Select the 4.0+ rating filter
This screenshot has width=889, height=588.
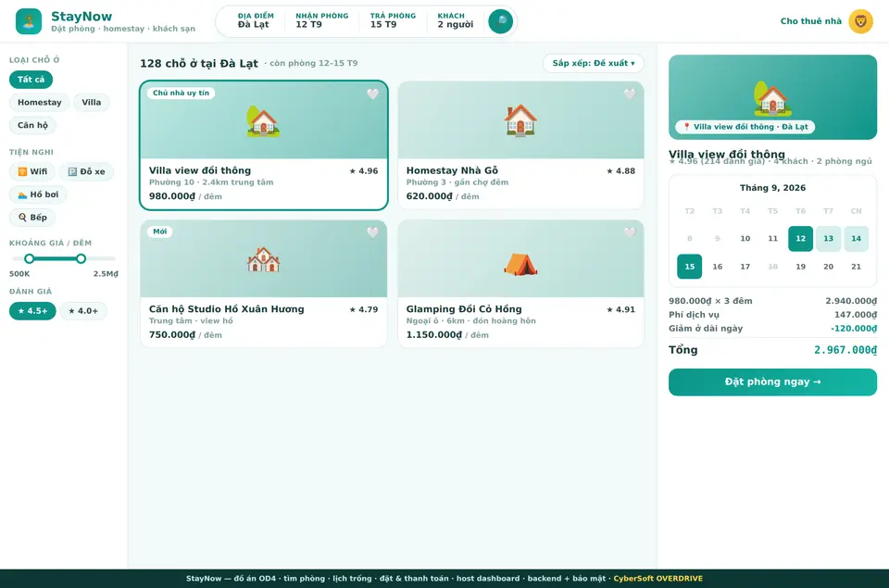[x=83, y=311]
